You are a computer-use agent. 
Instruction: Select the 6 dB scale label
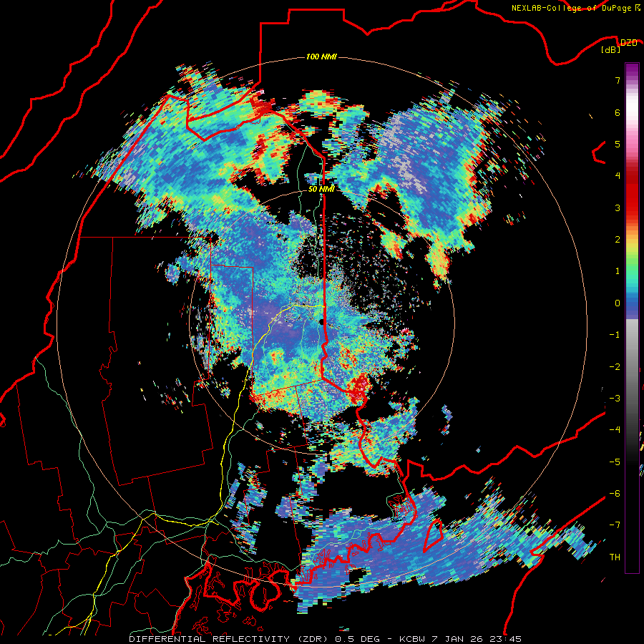pos(618,112)
